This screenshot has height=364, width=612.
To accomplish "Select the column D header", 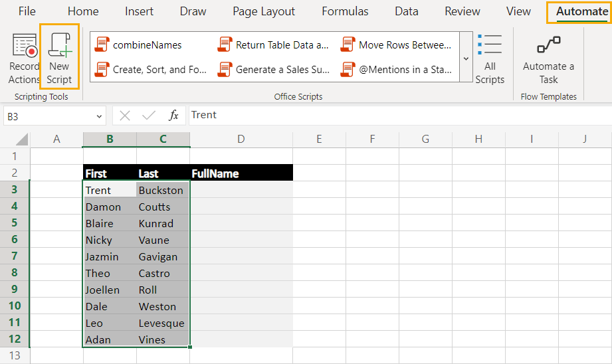I will (241, 139).
